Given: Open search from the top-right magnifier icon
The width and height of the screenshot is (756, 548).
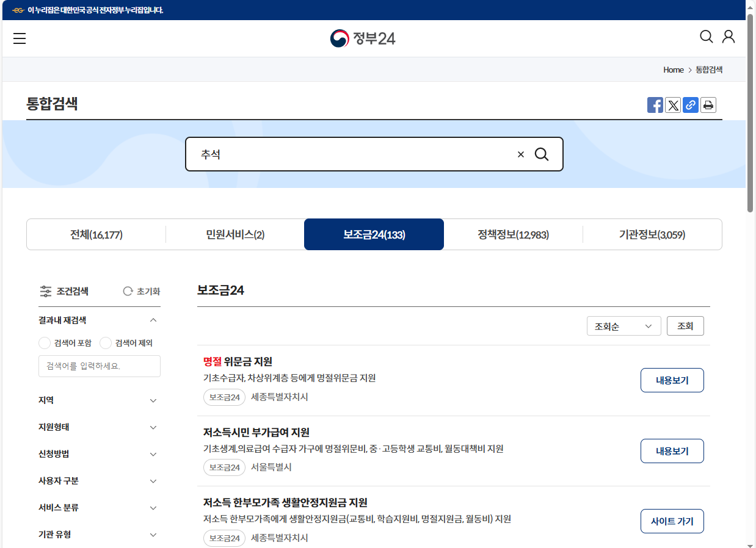Looking at the screenshot, I should click(x=705, y=37).
